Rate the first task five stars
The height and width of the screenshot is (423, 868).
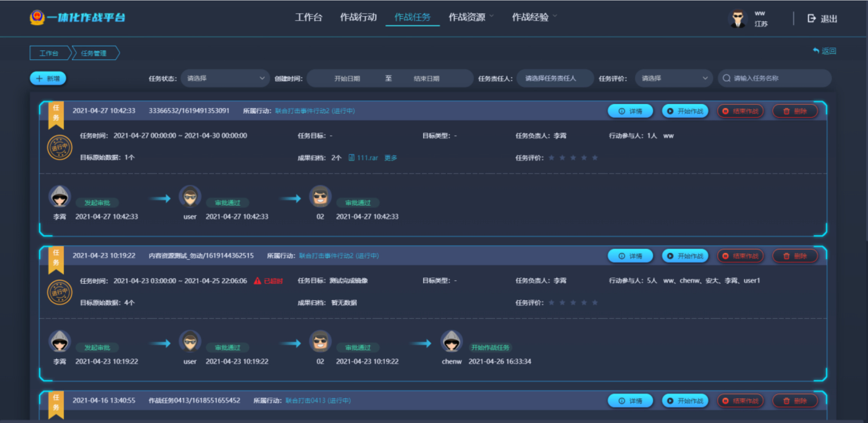(595, 158)
